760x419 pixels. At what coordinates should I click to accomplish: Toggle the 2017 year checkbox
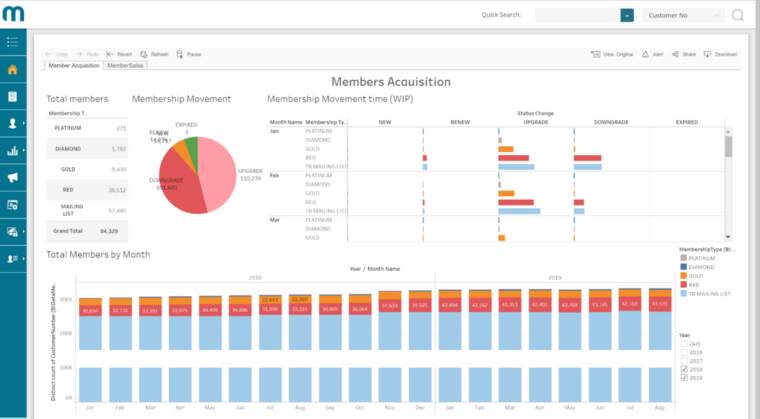(684, 361)
